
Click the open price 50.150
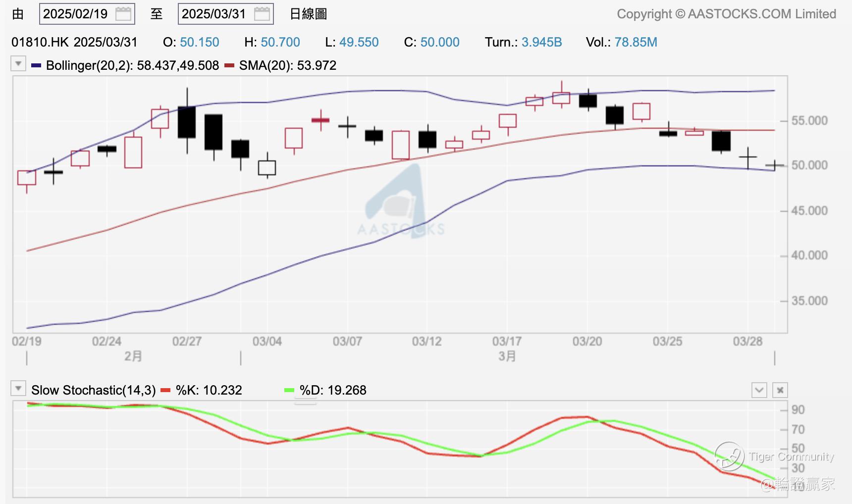(x=200, y=42)
